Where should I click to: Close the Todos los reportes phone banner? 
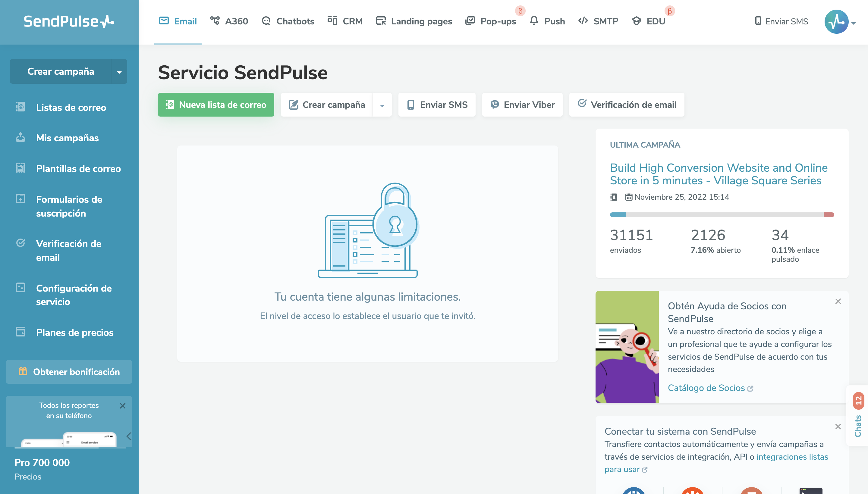coord(123,406)
